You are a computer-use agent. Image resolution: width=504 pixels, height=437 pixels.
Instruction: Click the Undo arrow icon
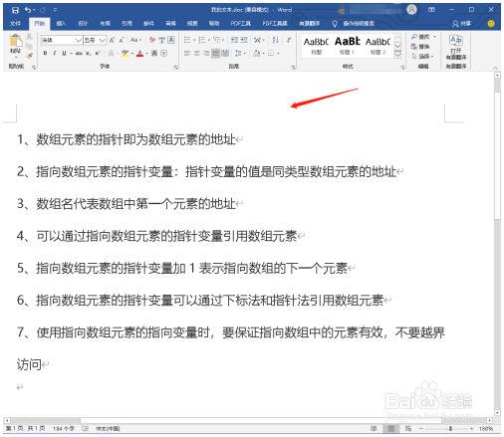(28, 10)
